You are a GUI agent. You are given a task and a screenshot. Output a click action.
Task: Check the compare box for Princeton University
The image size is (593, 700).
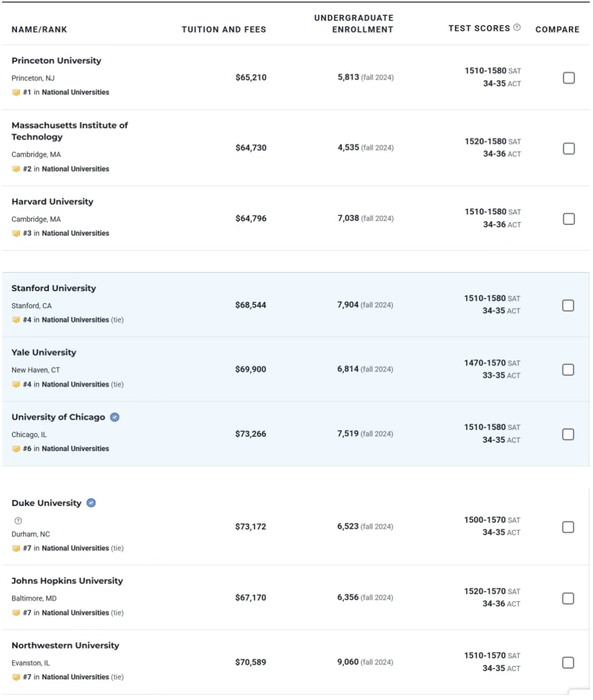[569, 78]
